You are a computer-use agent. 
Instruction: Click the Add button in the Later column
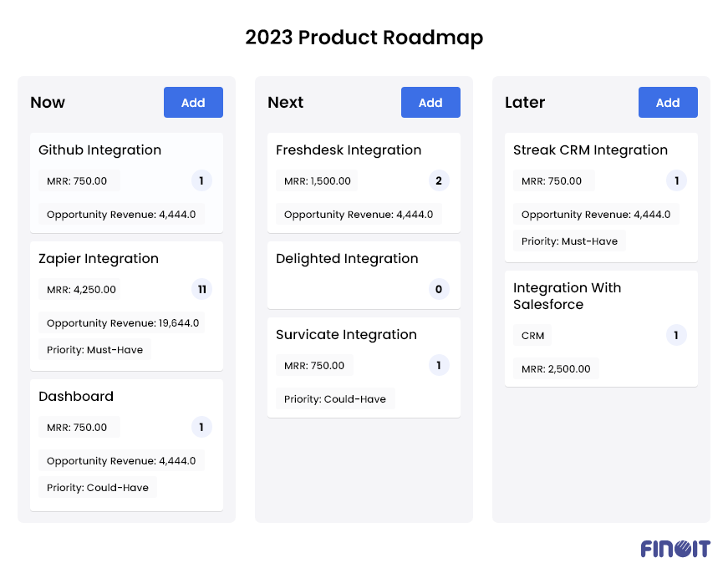[x=668, y=102]
